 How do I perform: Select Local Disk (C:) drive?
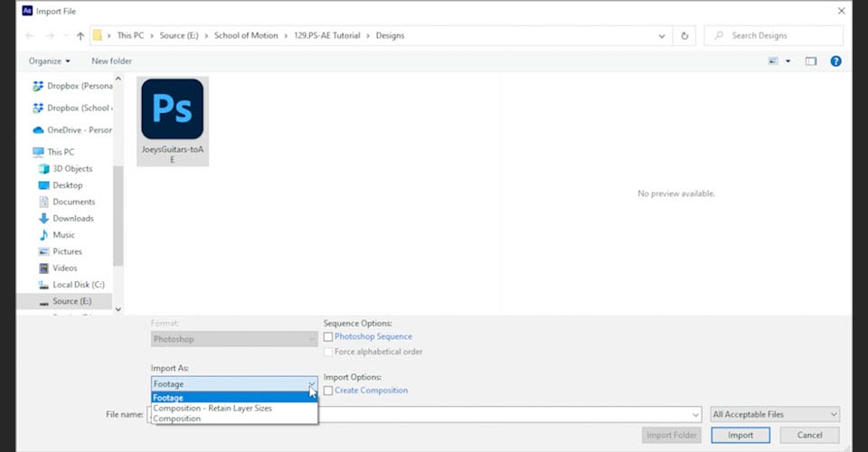click(71, 285)
